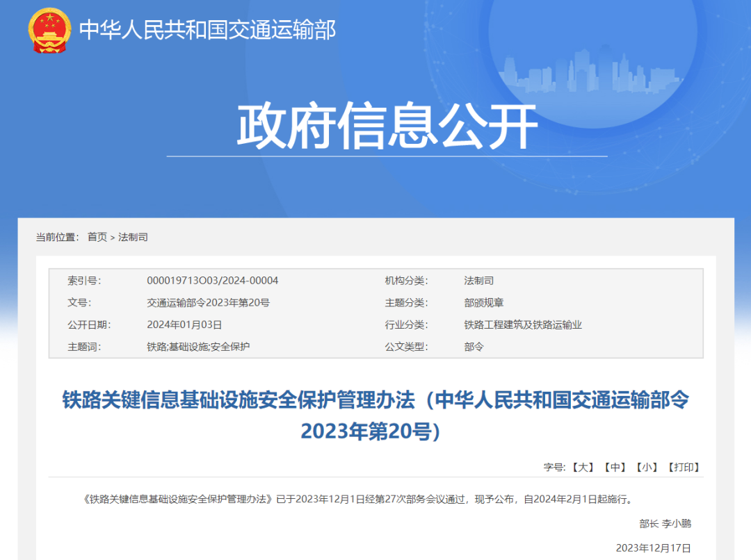Screen dimensions: 751x560
Task: Select signature 部长 李小鹏
Action: pyautogui.click(x=665, y=524)
